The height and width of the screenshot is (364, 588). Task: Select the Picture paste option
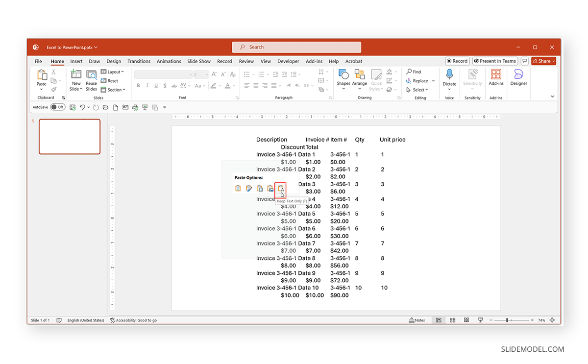point(270,188)
